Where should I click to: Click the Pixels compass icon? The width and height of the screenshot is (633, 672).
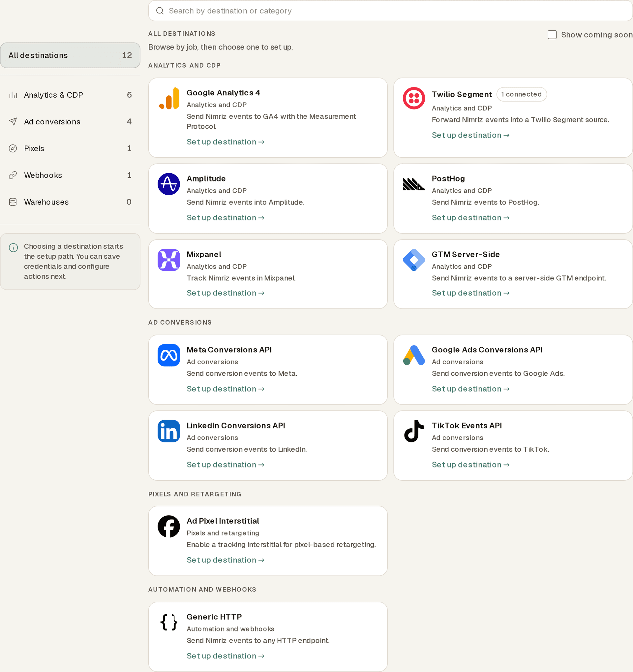13,148
